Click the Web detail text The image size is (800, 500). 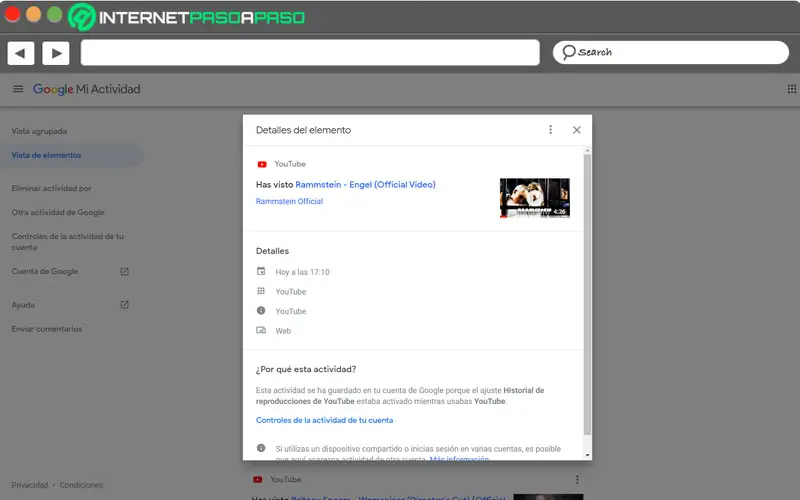tap(283, 331)
